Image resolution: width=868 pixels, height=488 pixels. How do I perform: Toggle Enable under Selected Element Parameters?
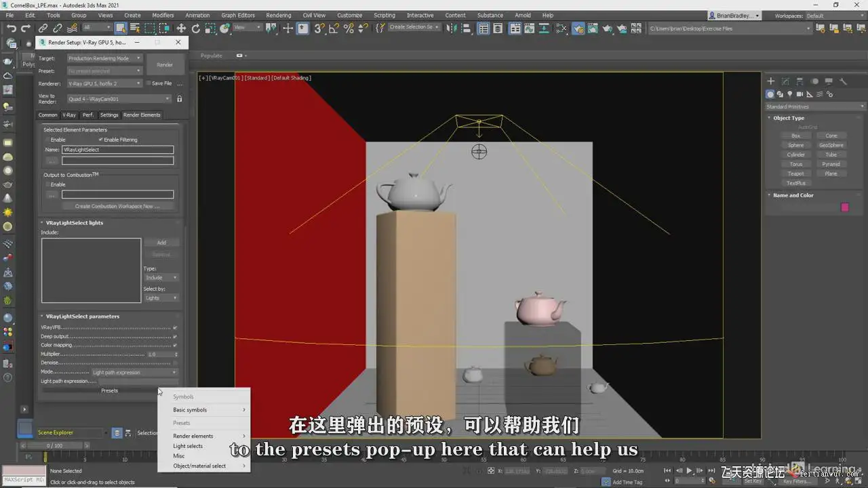tap(47, 140)
